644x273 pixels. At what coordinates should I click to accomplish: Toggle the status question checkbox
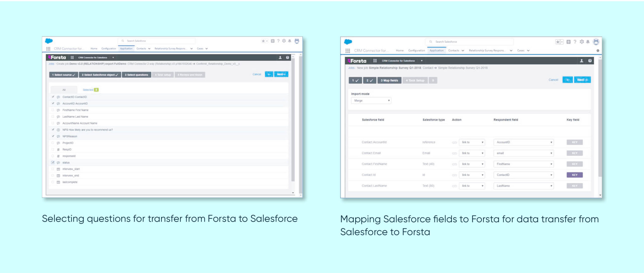tap(53, 162)
